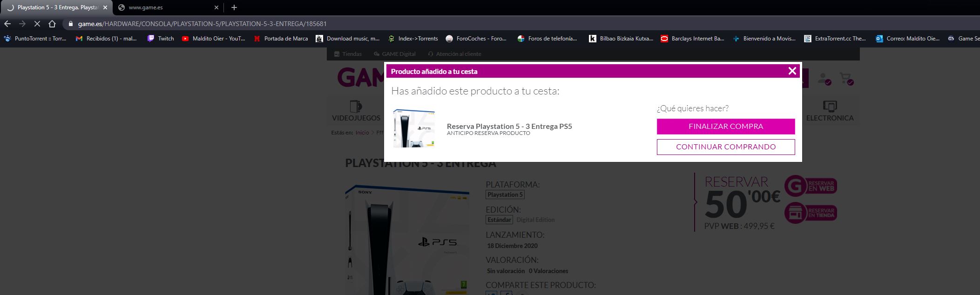Close the Playstation 5 - 3 Entrega tab
Viewport: 980px width, 295px height.
click(x=105, y=7)
